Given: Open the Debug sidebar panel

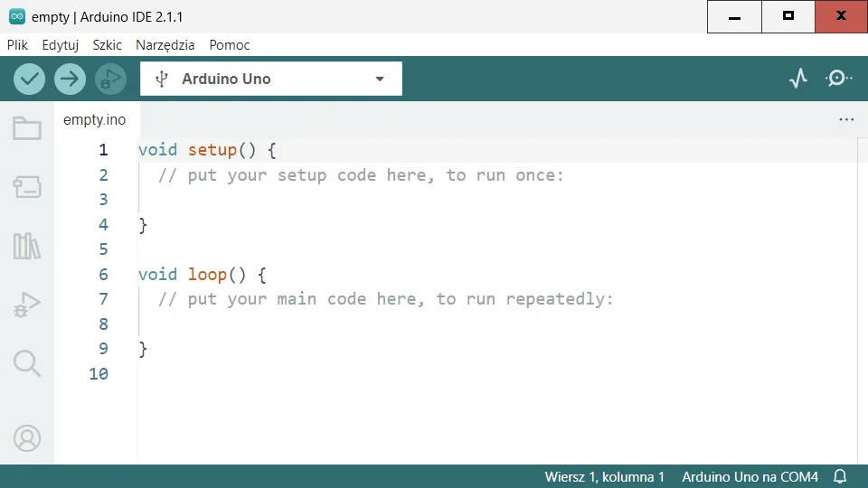Looking at the screenshot, I should [27, 305].
